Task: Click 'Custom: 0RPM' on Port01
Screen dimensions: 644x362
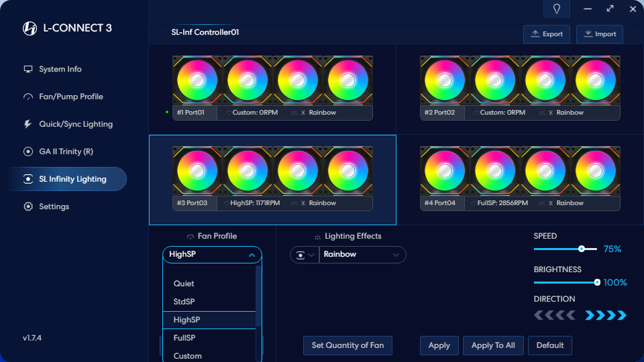Action: 255,113
